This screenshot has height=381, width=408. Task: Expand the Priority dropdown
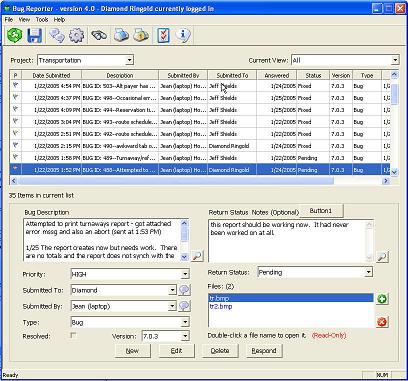(x=185, y=274)
